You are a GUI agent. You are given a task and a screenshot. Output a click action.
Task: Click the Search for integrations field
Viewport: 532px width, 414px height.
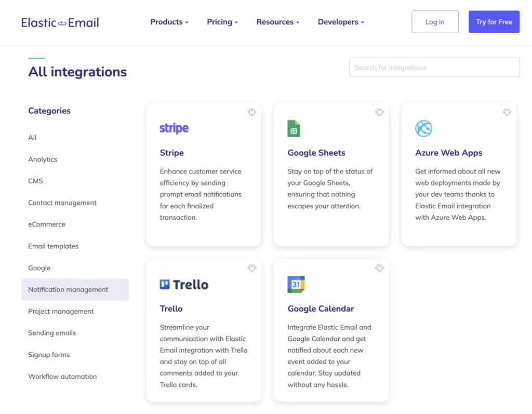[434, 67]
